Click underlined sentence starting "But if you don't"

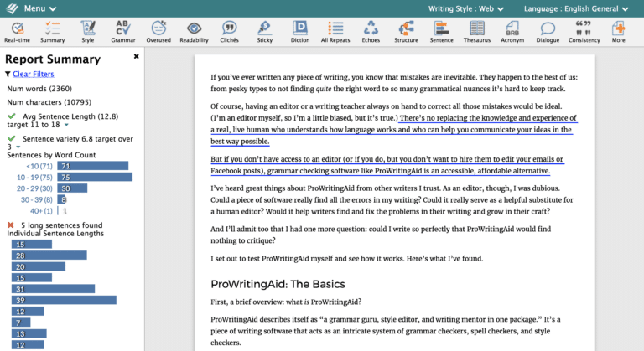coord(387,165)
